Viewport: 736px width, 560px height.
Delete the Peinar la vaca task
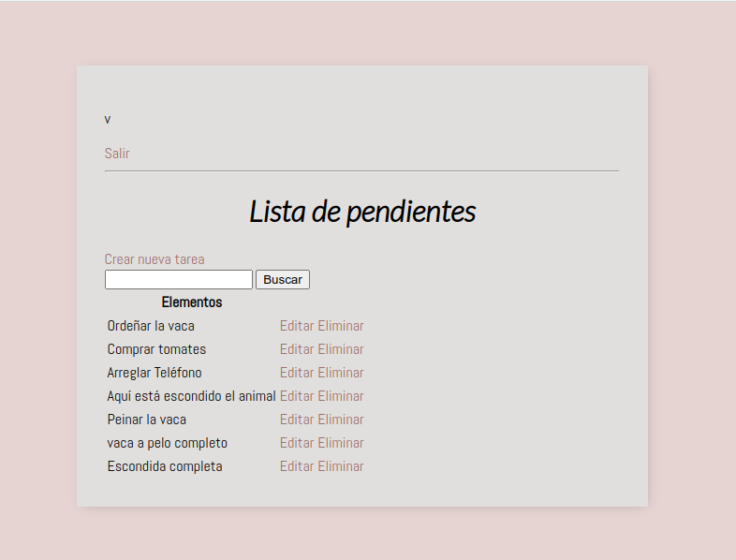tap(341, 420)
